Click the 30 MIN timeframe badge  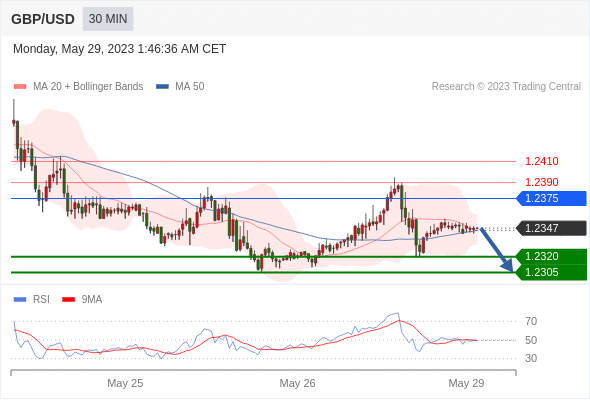[x=108, y=19]
